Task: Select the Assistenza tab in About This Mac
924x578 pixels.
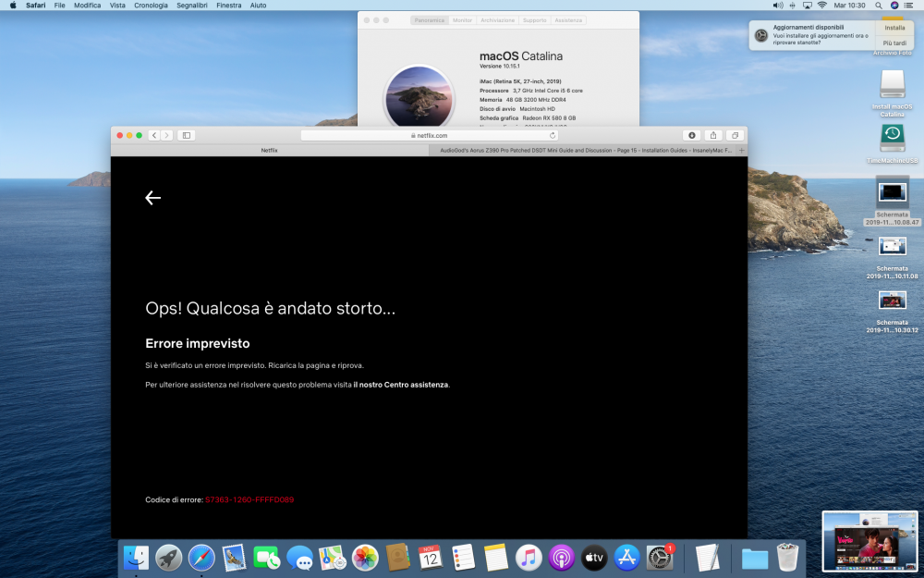Action: pos(568,20)
